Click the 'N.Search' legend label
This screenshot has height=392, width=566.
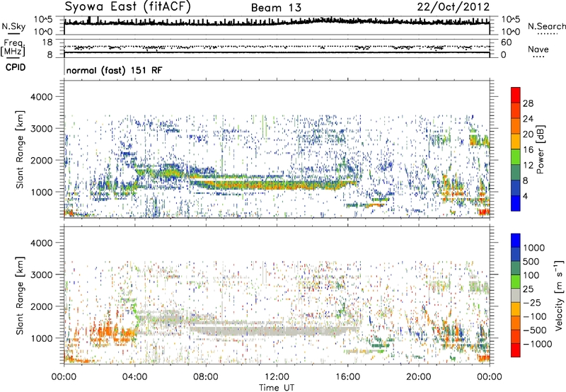(x=547, y=26)
